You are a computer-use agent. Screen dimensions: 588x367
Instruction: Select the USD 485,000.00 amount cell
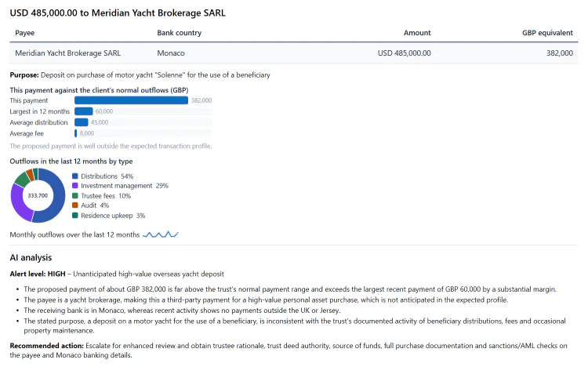(405, 53)
